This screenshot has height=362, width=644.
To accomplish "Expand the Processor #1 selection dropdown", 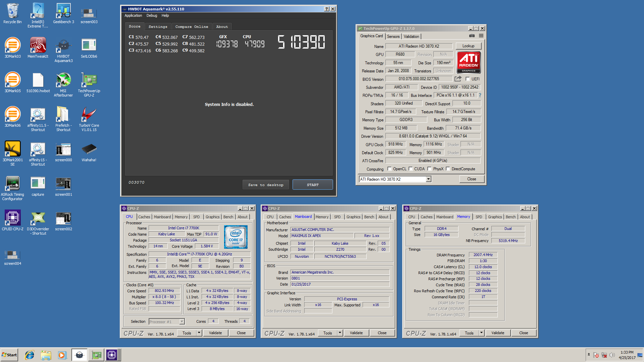I will (x=182, y=322).
